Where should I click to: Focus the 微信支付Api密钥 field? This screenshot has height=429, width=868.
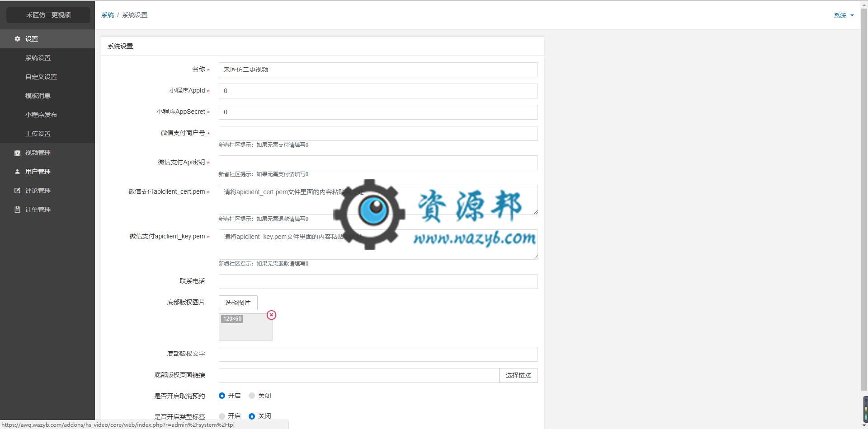(x=378, y=163)
